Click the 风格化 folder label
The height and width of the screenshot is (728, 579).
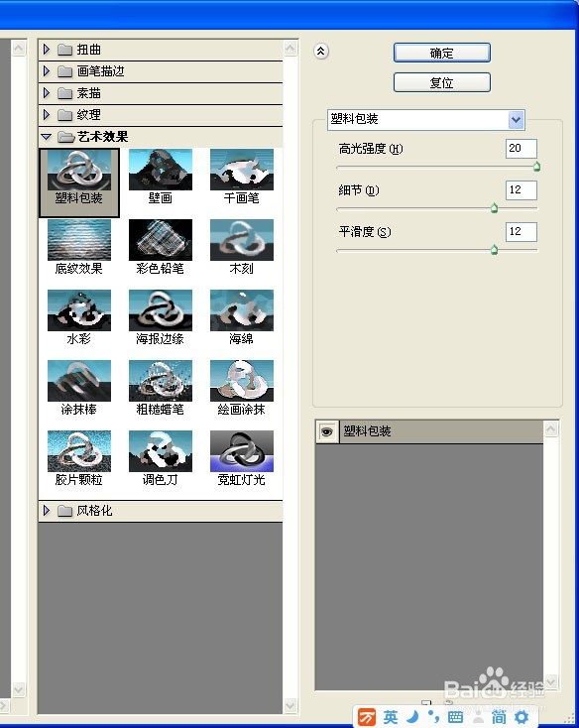94,511
